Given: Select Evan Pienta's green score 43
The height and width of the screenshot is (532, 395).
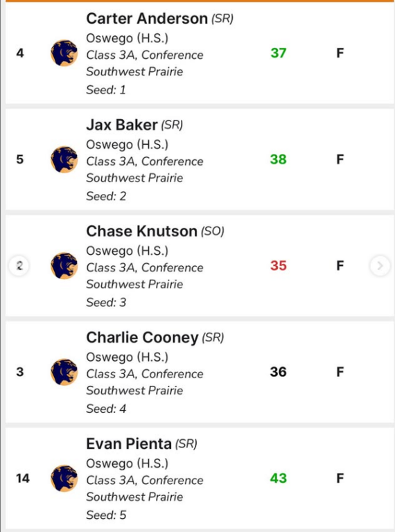Looking at the screenshot, I should pos(279,478).
